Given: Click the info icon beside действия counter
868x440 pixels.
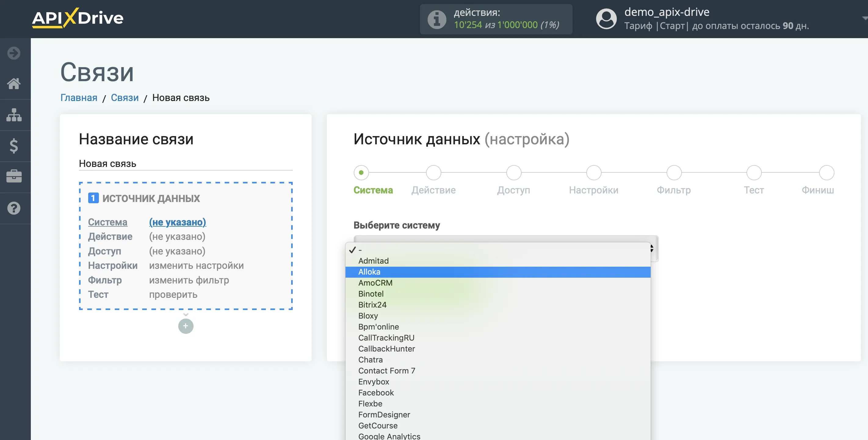Looking at the screenshot, I should [437, 19].
